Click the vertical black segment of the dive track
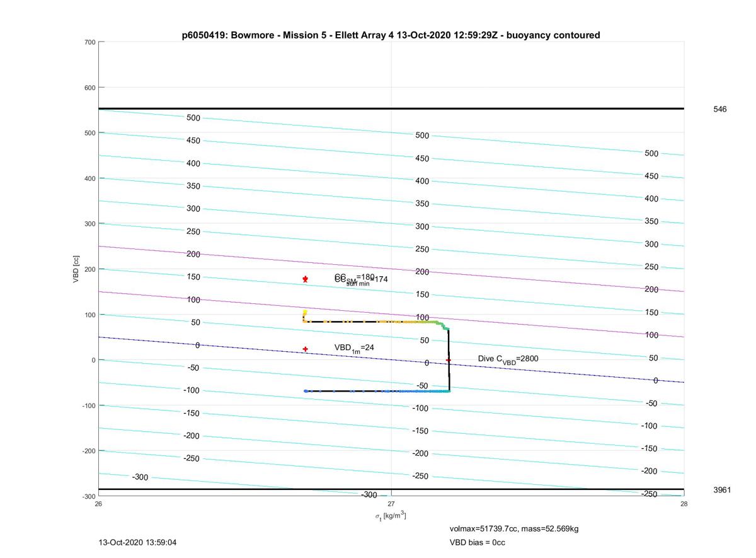756x558 pixels. [x=449, y=360]
